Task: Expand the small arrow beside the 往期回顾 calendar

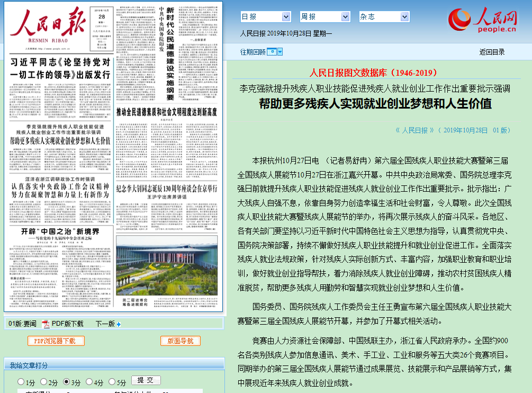Action: click(280, 52)
